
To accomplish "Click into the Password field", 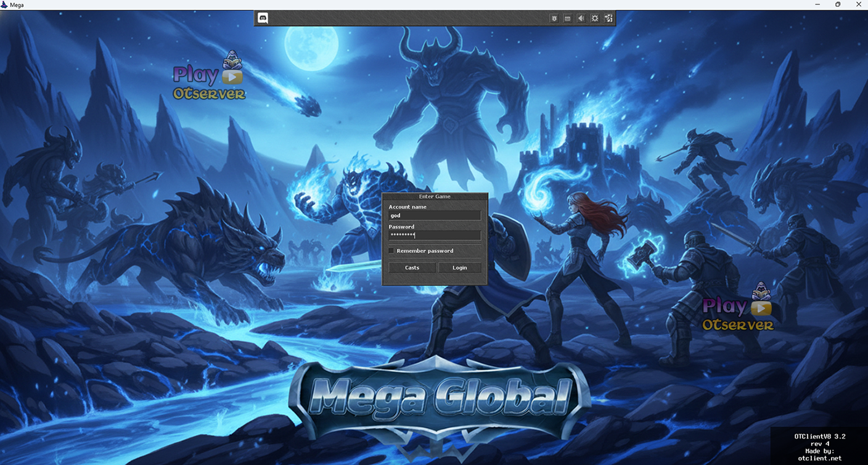I will (435, 236).
